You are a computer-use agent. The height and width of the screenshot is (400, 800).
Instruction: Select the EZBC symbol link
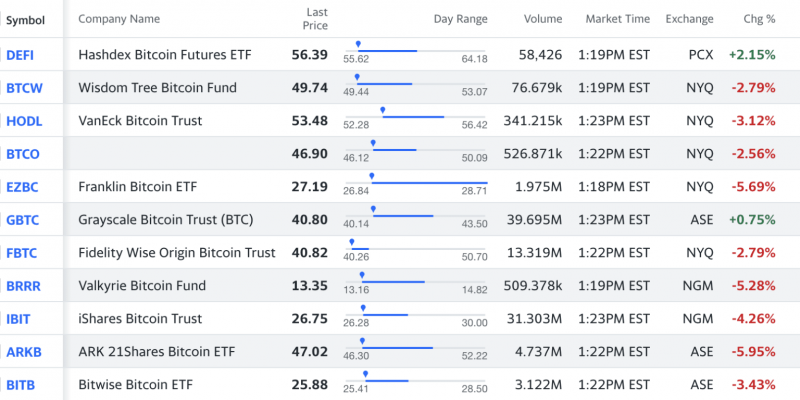(23, 187)
